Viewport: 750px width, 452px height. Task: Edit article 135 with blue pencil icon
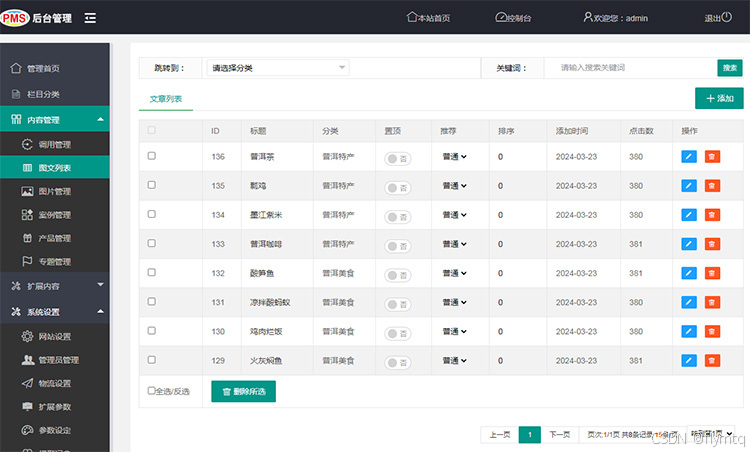(x=689, y=186)
